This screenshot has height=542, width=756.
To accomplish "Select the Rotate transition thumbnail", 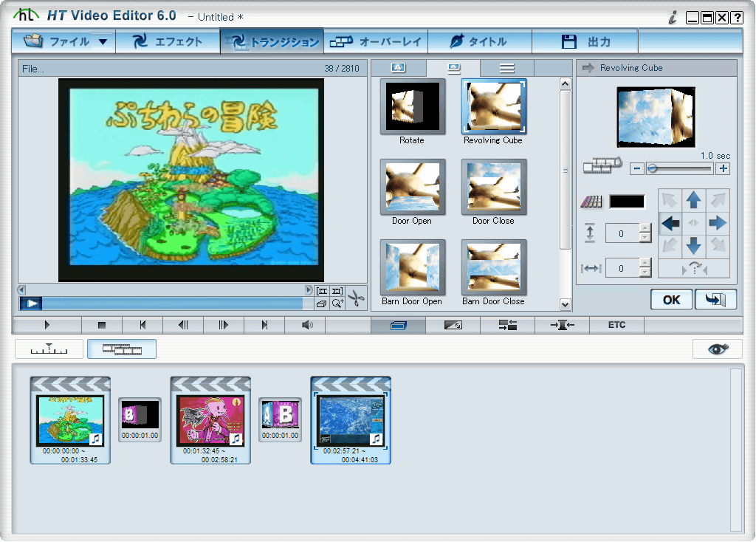I will 412,107.
